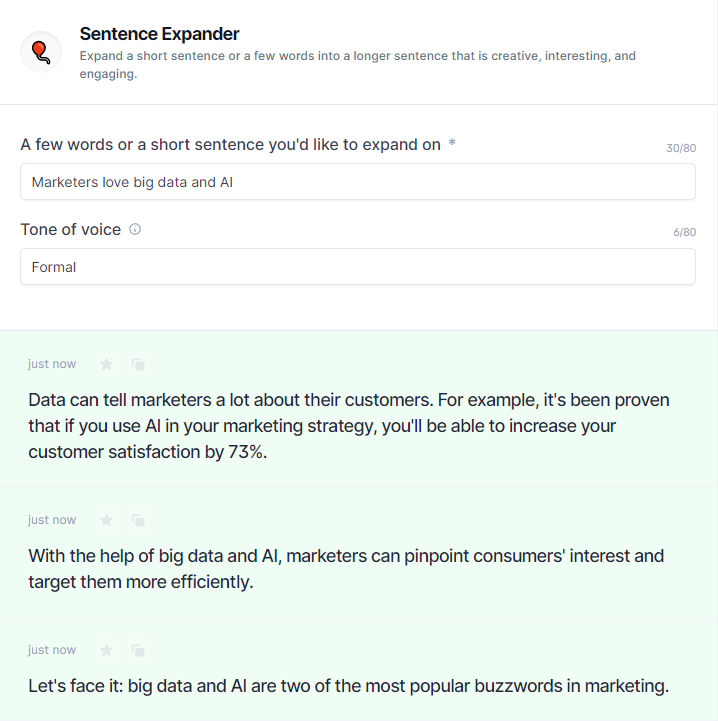Click the 30/80 character counter
The height and width of the screenshot is (721, 718).
pos(681,148)
